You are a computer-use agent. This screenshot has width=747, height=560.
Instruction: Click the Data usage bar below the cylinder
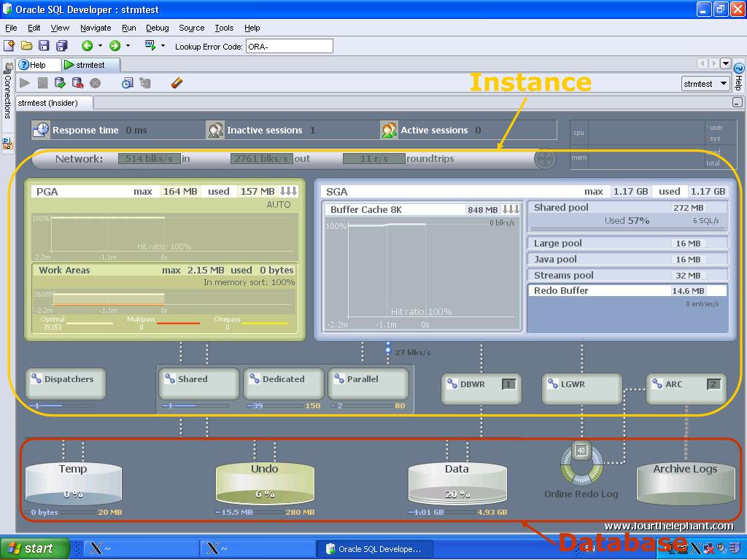click(x=457, y=513)
